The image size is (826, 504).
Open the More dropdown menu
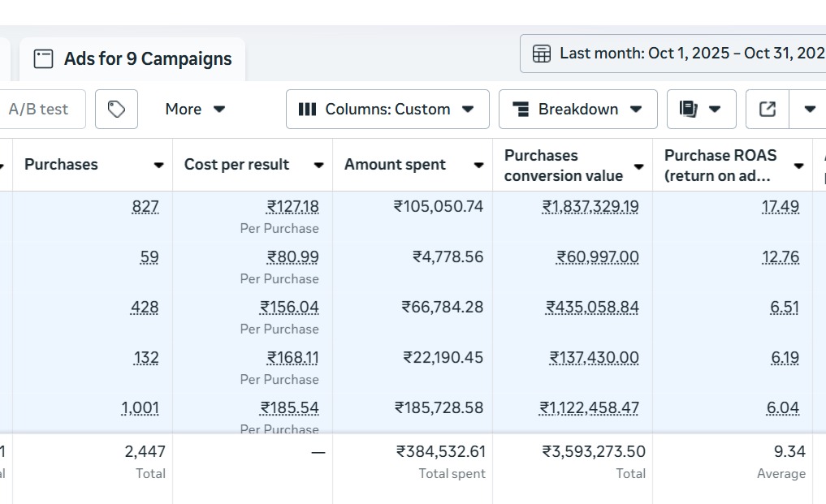(x=195, y=109)
